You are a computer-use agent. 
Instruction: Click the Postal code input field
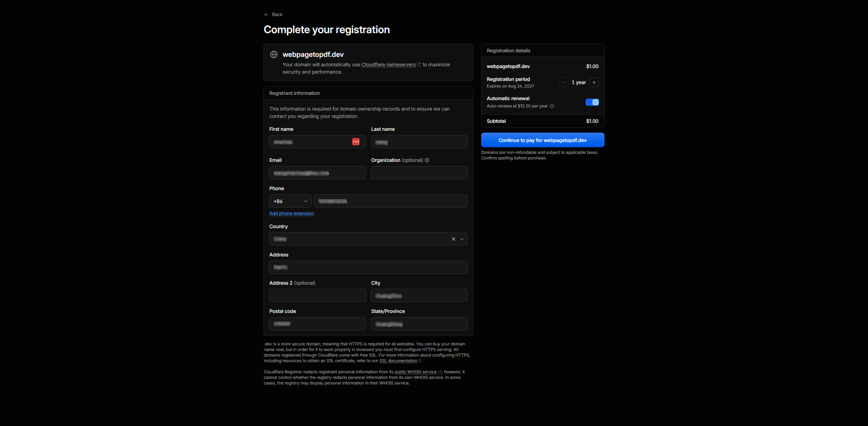pyautogui.click(x=317, y=324)
